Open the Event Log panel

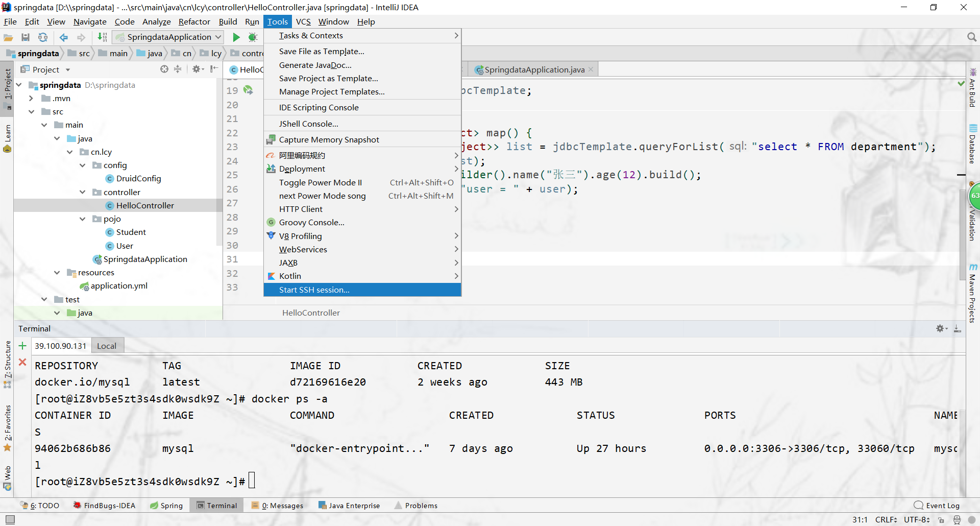(x=937, y=506)
